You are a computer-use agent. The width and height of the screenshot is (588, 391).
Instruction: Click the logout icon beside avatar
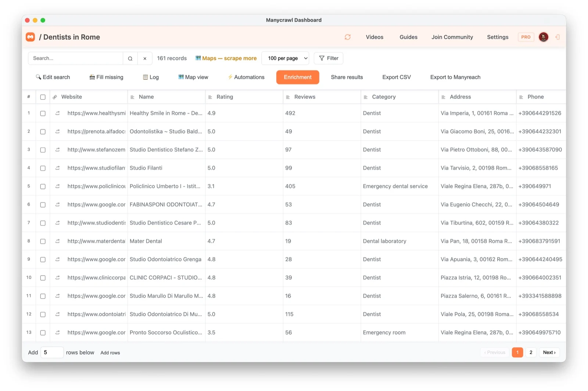(x=557, y=37)
